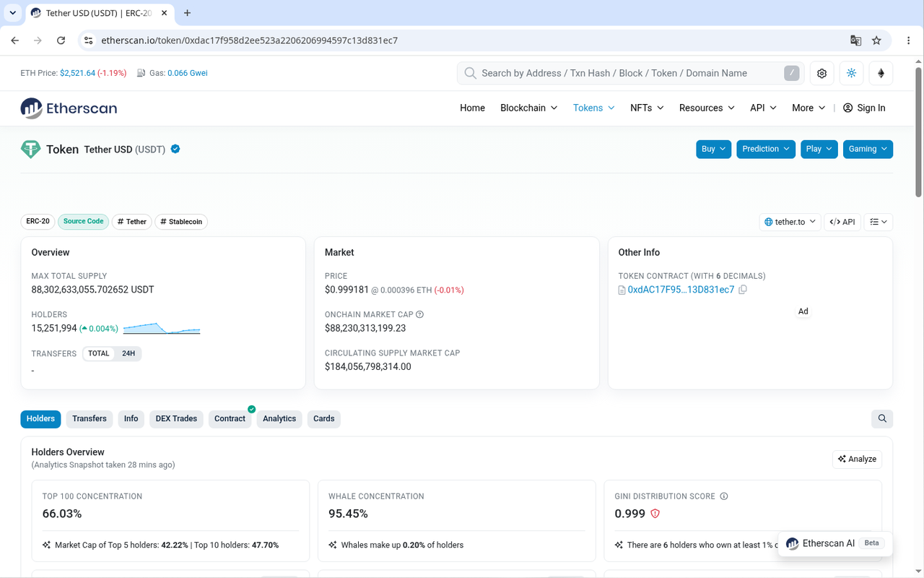
Task: Open the 0xdAC17F95...13D831ec7 contract link
Action: 681,290
